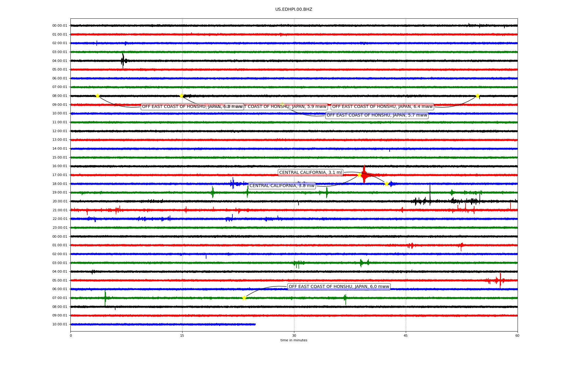
Task: Click the yellow star on the 17:00:01 red trace
Action: 359,175
